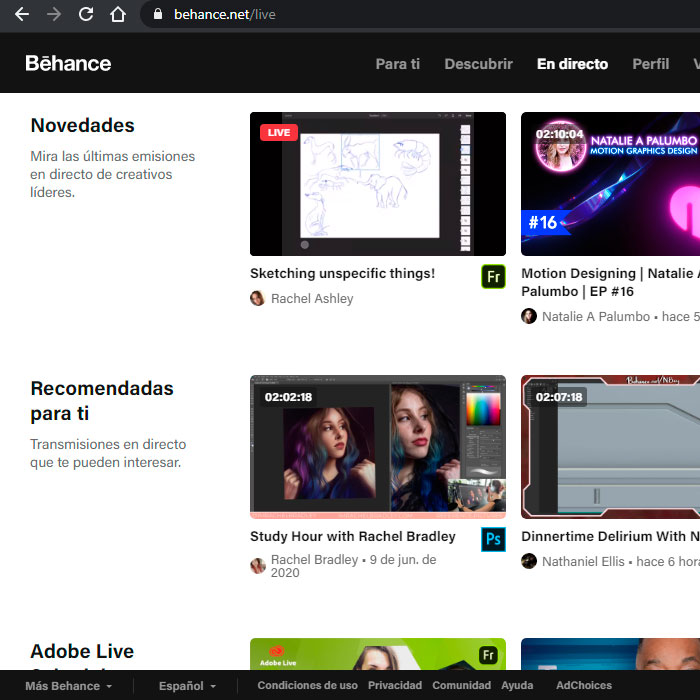Click the Fresco badge on Adobe Live thumbnail
This screenshot has width=700, height=700.
pos(488,655)
